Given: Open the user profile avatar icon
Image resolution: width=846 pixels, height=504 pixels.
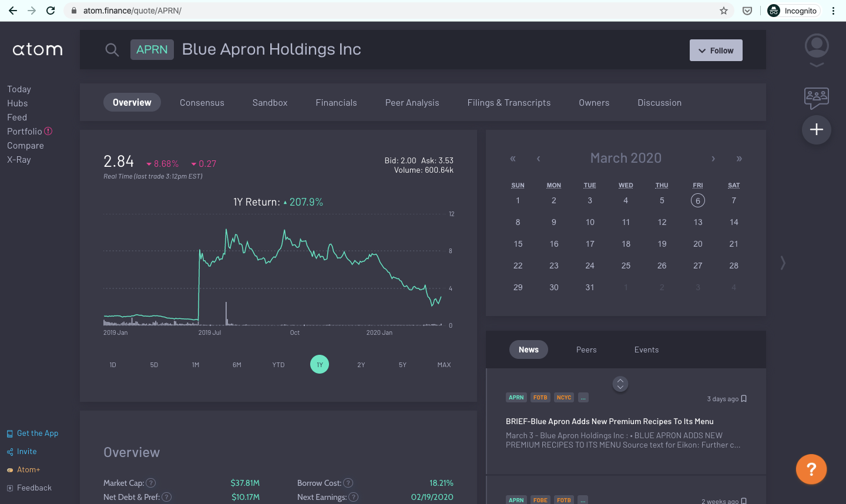Looking at the screenshot, I should (x=817, y=45).
